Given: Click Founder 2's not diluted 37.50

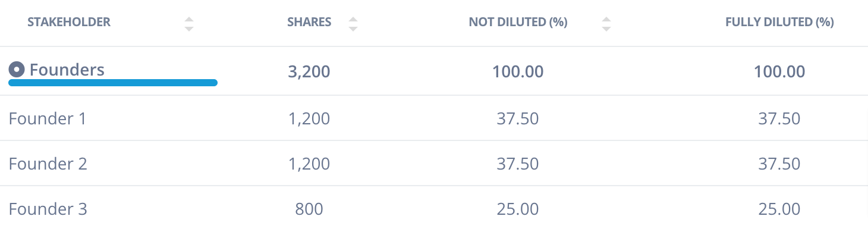Looking at the screenshot, I should pos(518,164).
